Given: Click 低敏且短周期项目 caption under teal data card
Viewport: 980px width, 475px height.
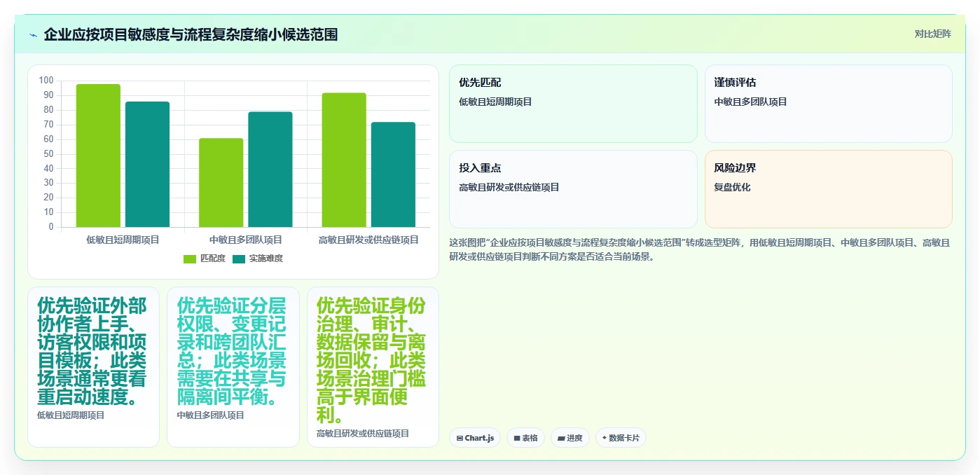Looking at the screenshot, I should click(x=71, y=415).
